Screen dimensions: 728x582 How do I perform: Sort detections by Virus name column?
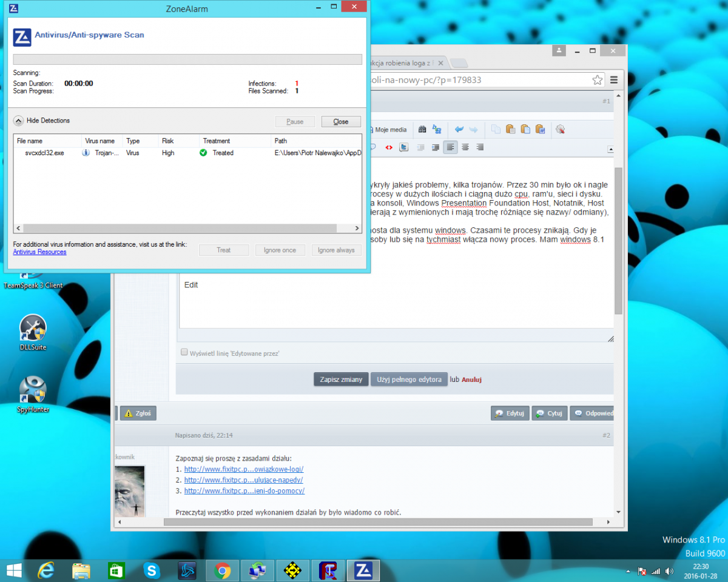coord(103,141)
